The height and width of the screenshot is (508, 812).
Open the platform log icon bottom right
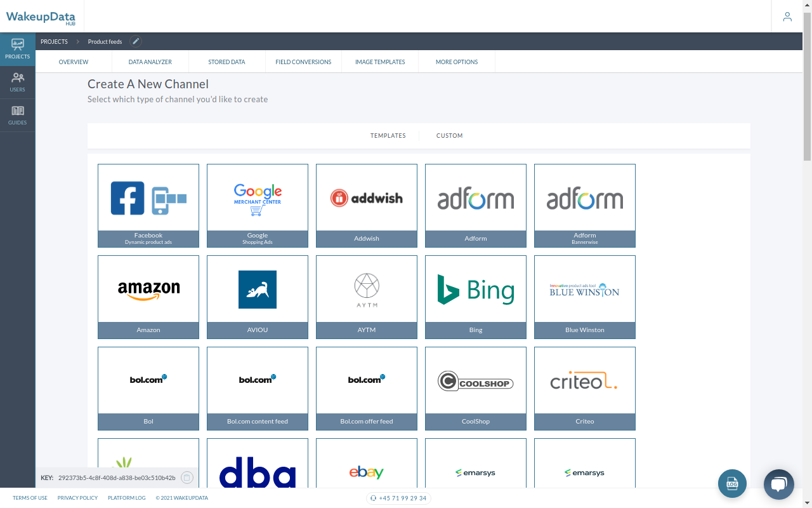point(732,483)
